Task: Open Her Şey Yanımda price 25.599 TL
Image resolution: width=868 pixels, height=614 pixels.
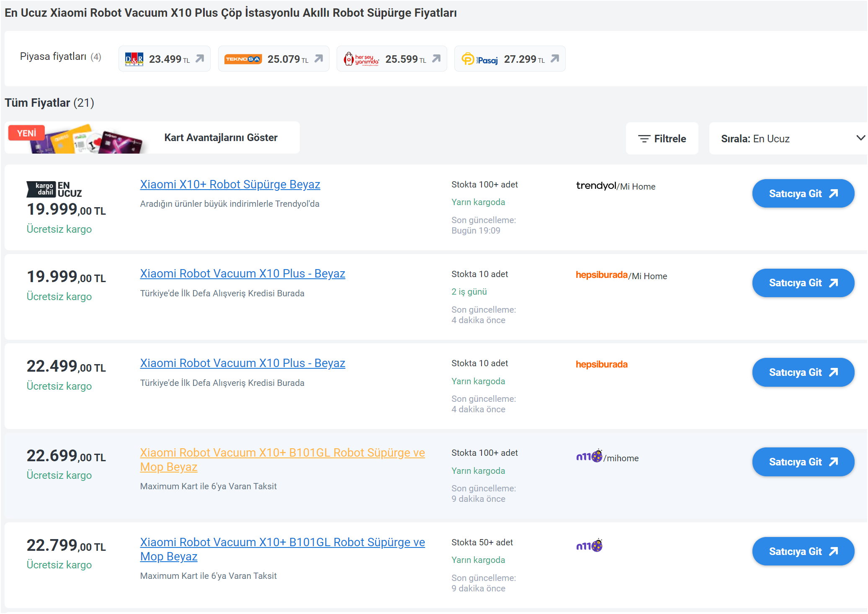Action: 392,59
